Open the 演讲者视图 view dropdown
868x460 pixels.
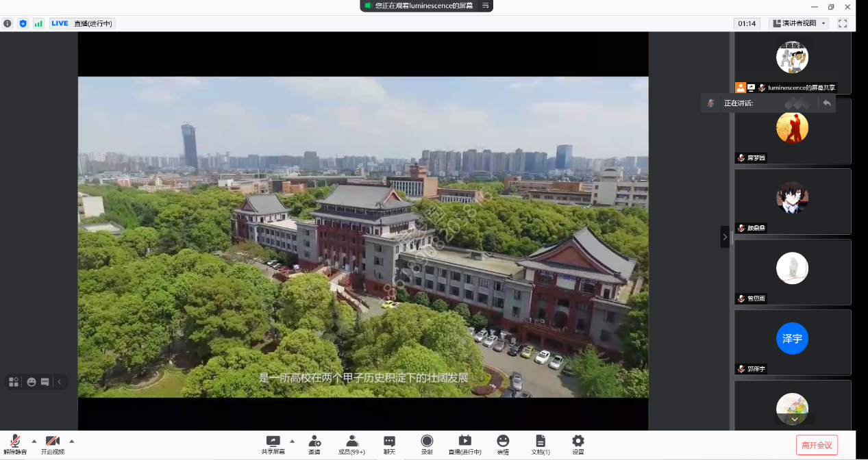799,23
